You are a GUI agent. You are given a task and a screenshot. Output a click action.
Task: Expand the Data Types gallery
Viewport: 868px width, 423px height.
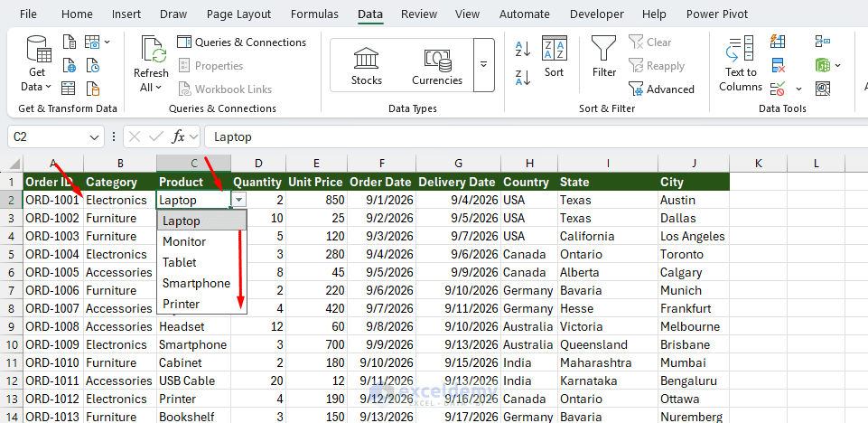pos(484,65)
